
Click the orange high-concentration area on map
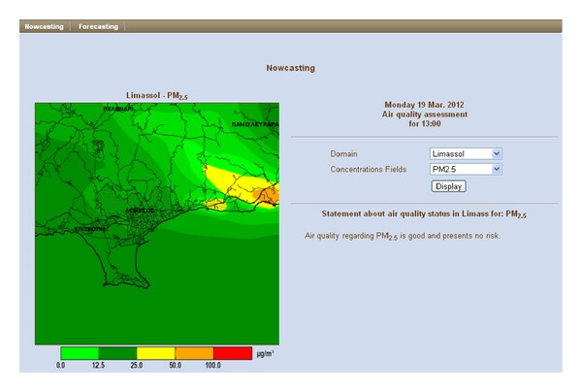(x=268, y=195)
